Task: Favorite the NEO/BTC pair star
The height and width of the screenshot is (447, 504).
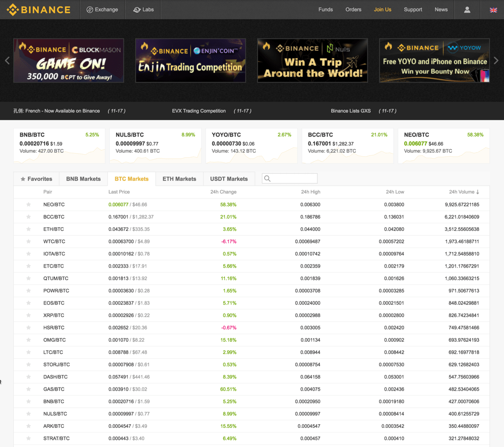Action: pos(29,205)
